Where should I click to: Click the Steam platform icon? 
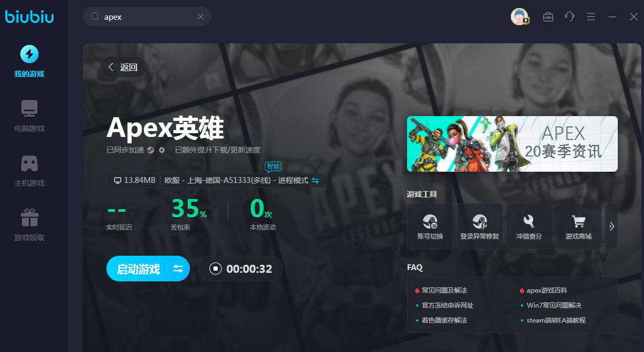tap(151, 150)
